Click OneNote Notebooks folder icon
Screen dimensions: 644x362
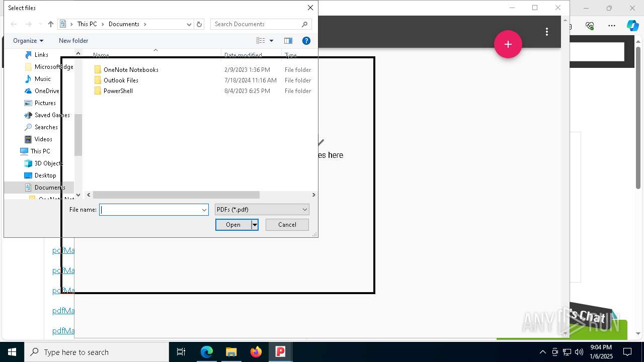[98, 70]
